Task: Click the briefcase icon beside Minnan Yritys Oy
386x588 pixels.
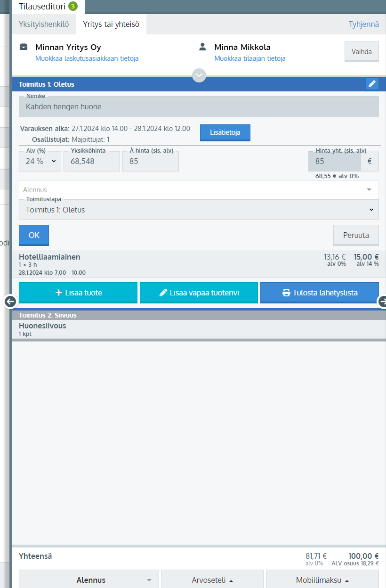Action: (24, 47)
